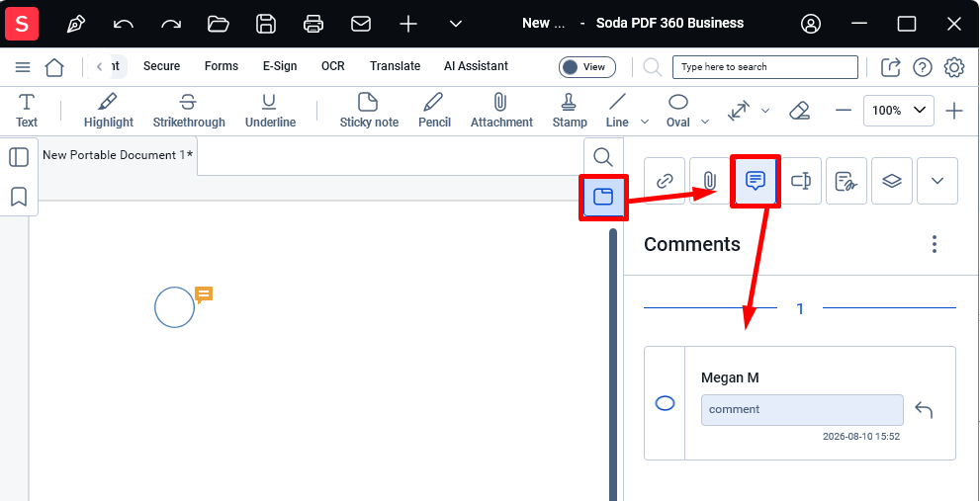Screen dimensions: 980x501
Task: Undo the last action
Action: (x=124, y=24)
